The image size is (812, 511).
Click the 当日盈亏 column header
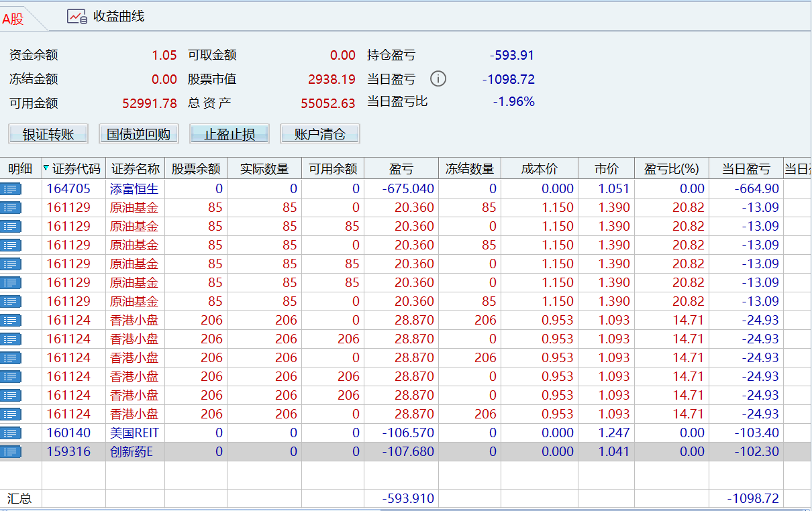746,169
